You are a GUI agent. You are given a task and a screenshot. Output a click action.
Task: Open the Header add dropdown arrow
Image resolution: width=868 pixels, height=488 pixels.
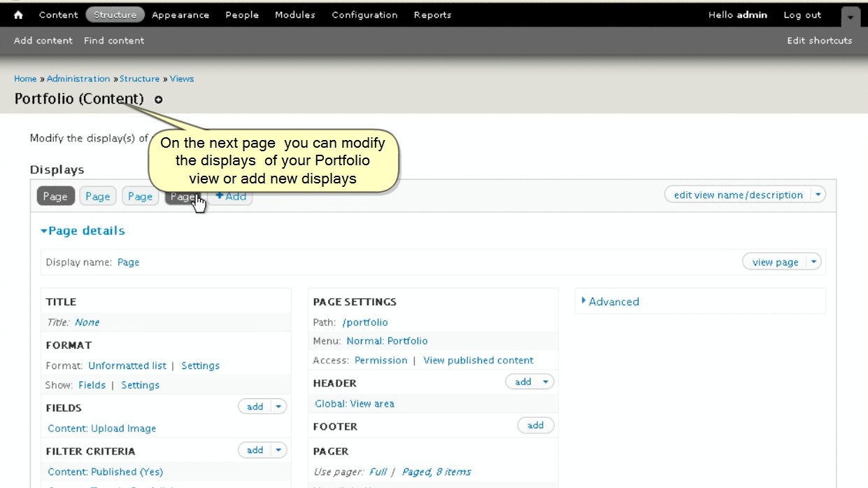[546, 382]
